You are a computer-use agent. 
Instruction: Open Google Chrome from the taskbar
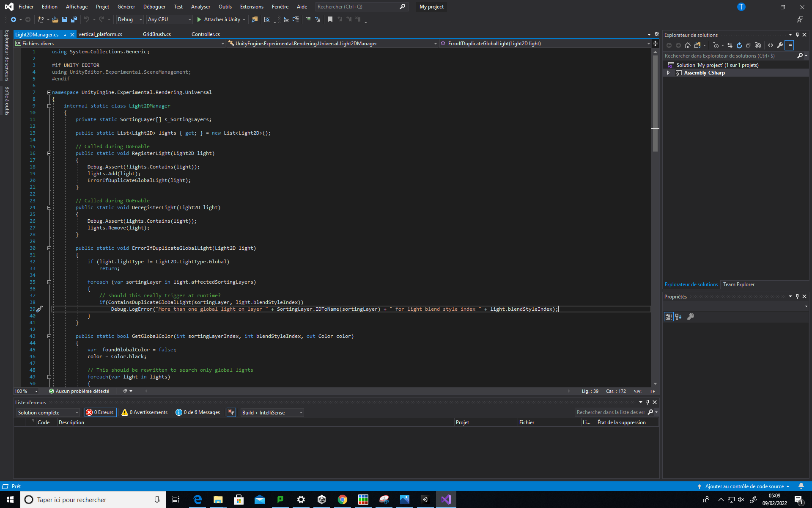tap(343, 500)
